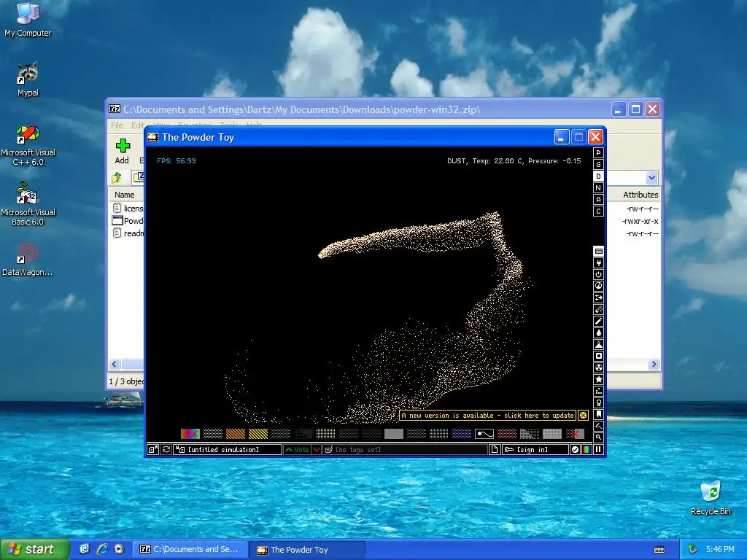Select the Powered Materials category icon
This screenshot has width=747, height=560.
(x=598, y=274)
